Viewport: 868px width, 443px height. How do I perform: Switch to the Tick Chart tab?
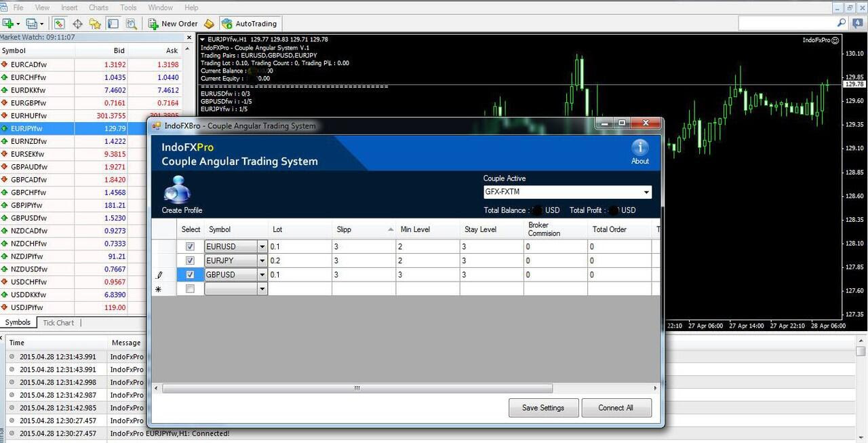tap(58, 323)
